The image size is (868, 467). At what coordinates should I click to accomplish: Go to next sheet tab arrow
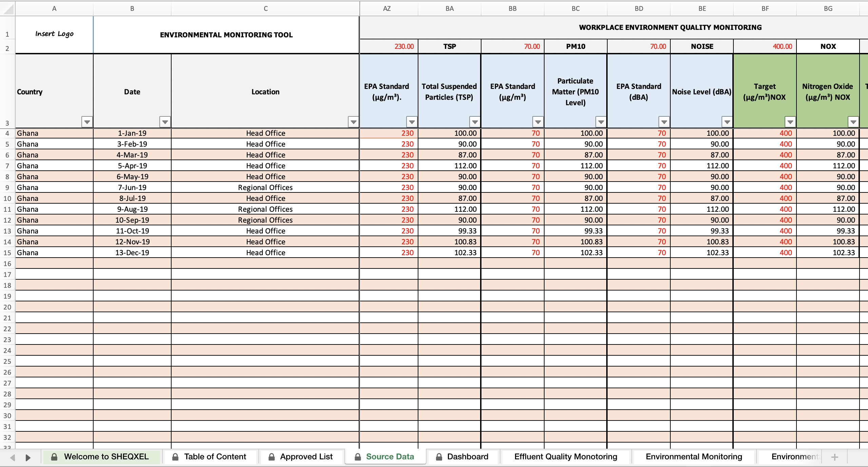pos(28,457)
